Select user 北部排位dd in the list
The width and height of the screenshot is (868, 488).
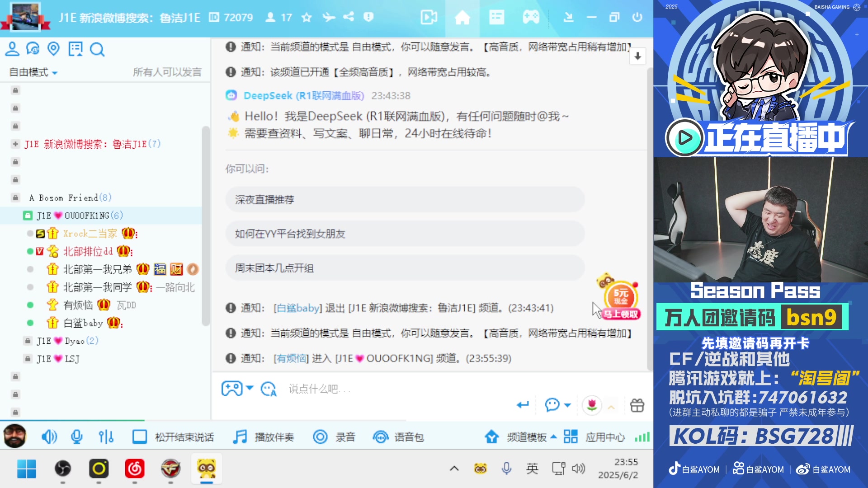coord(88,251)
